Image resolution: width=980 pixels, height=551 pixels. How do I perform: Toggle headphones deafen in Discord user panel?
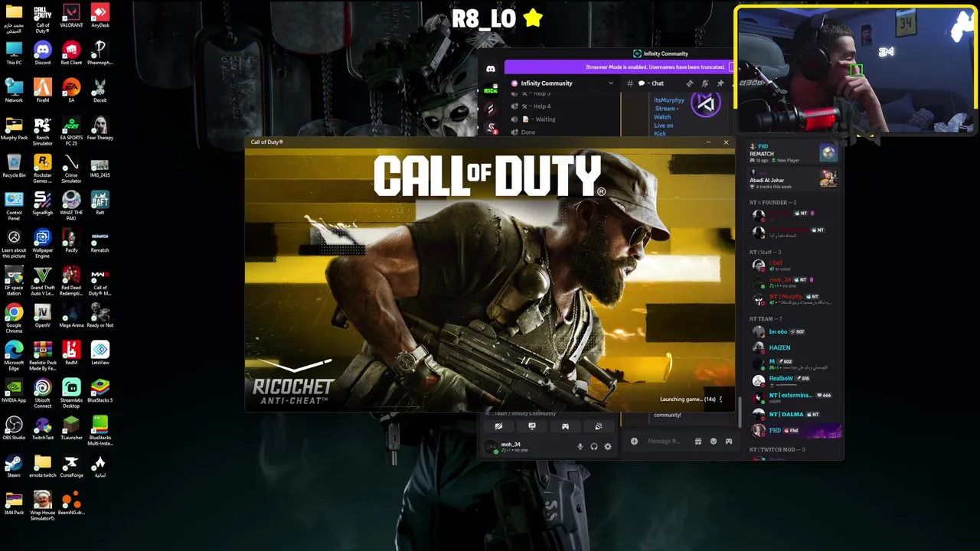(593, 446)
